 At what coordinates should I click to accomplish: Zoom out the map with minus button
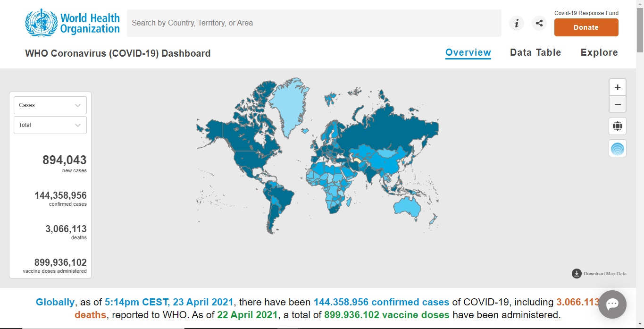pos(618,104)
